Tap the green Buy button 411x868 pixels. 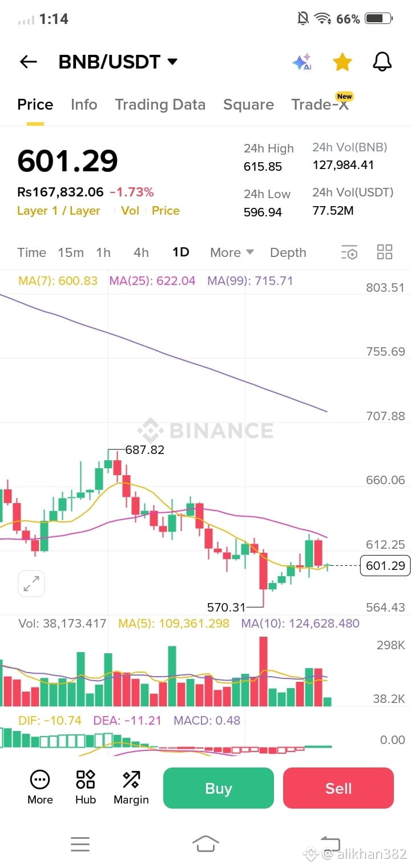tap(219, 788)
